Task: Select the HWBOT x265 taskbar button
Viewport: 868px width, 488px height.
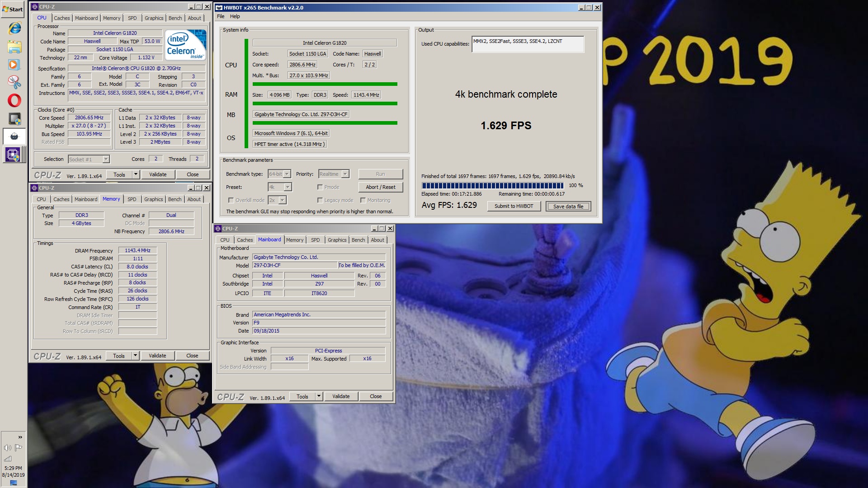Action: 14,136
